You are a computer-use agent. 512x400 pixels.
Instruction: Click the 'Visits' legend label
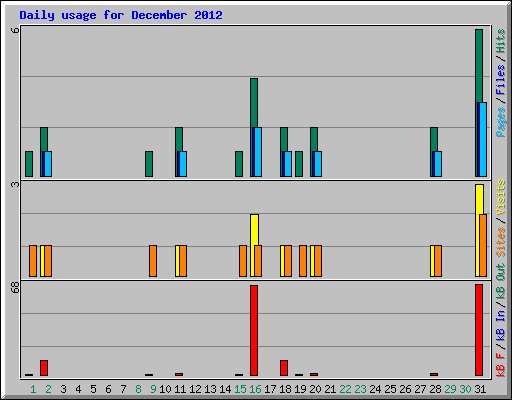coord(501,198)
